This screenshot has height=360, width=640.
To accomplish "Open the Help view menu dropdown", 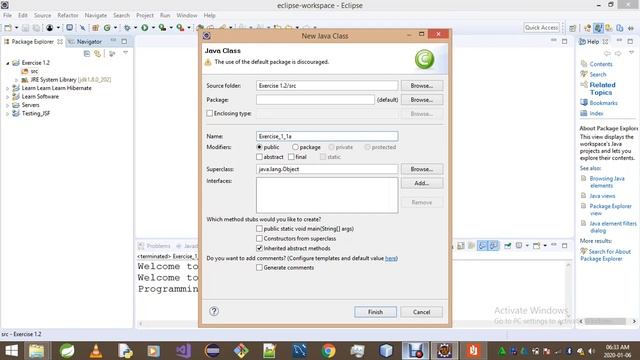I will [631, 53].
